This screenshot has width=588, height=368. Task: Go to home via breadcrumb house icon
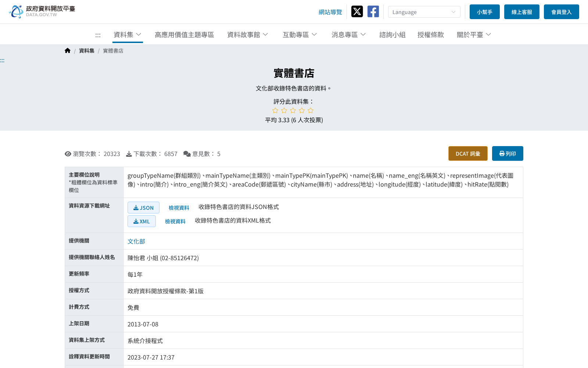68,51
